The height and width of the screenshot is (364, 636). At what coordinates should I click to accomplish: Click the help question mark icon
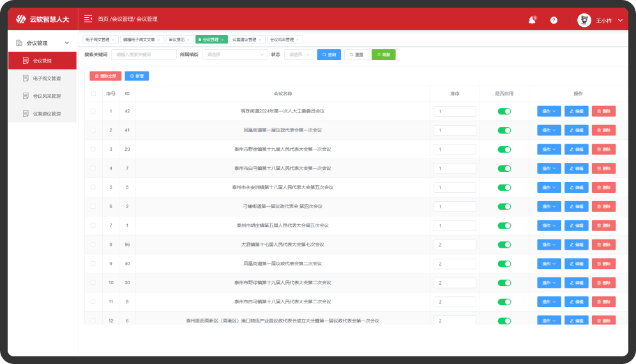pyautogui.click(x=554, y=20)
